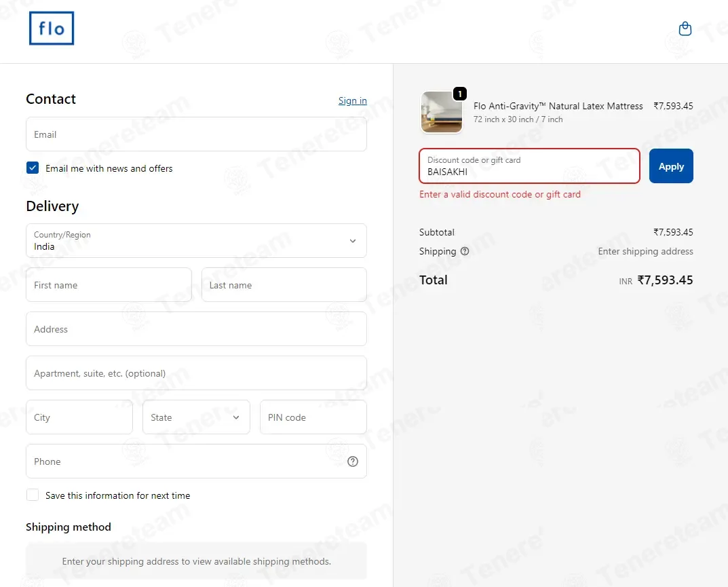Click the Delivery heading

(52, 206)
